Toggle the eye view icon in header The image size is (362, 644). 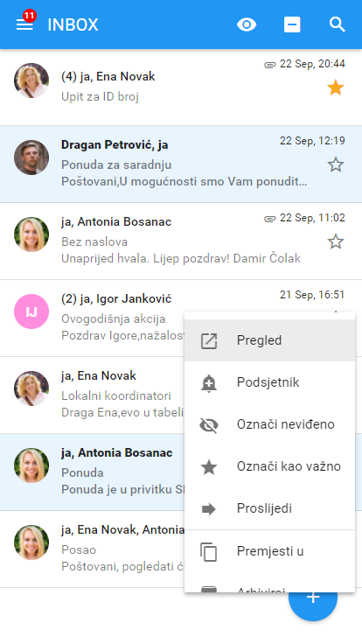(247, 24)
